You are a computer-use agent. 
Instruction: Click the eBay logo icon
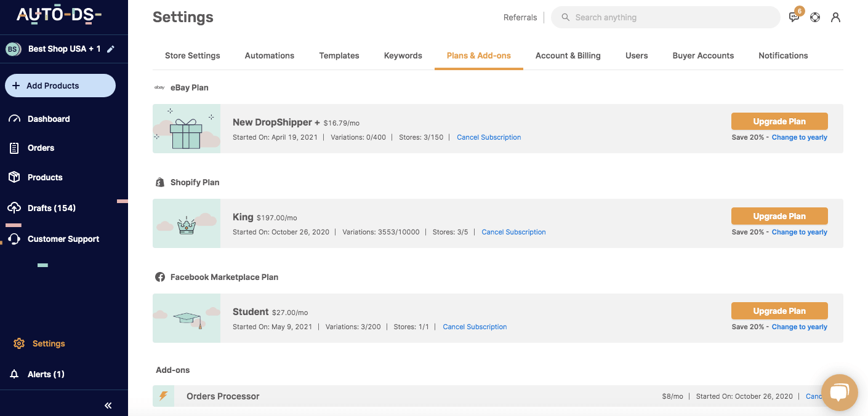tap(159, 87)
